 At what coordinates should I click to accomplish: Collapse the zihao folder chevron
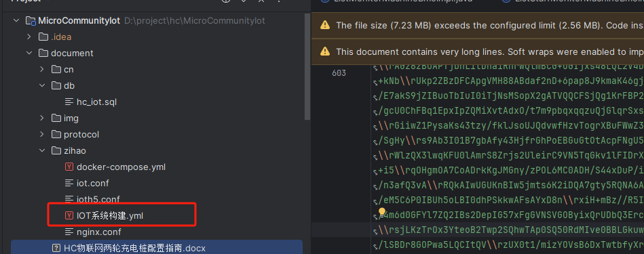click(x=42, y=151)
